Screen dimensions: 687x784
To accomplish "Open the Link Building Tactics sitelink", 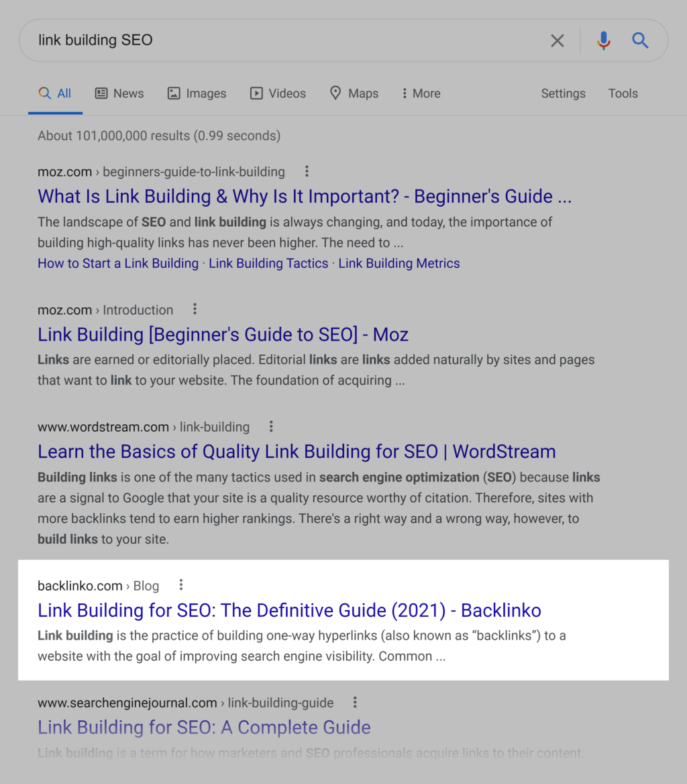I will (268, 263).
